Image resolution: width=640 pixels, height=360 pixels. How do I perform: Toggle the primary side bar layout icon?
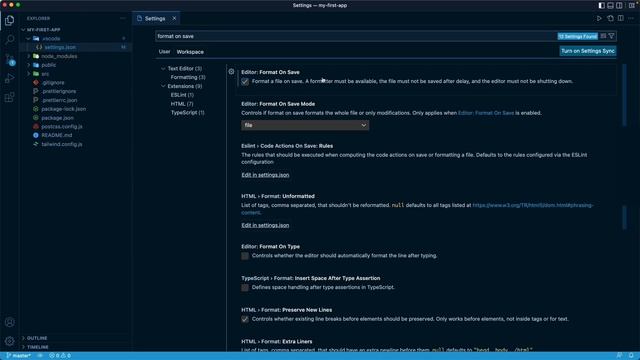tap(602, 5)
